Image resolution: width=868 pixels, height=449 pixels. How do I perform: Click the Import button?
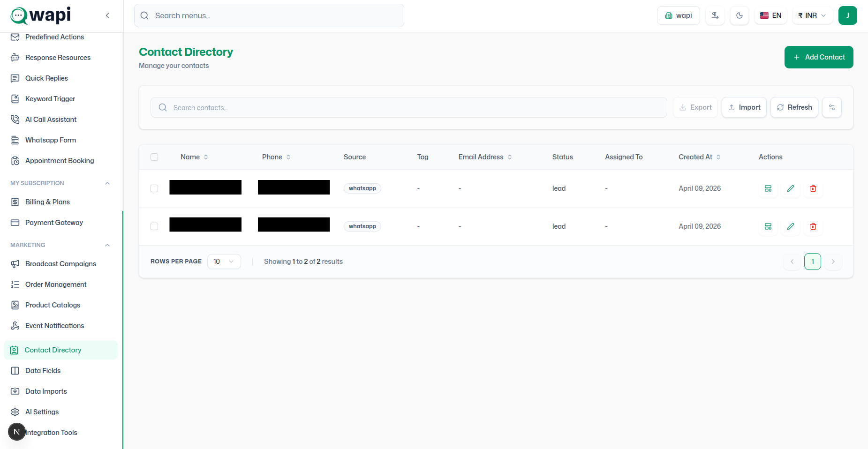tap(744, 107)
